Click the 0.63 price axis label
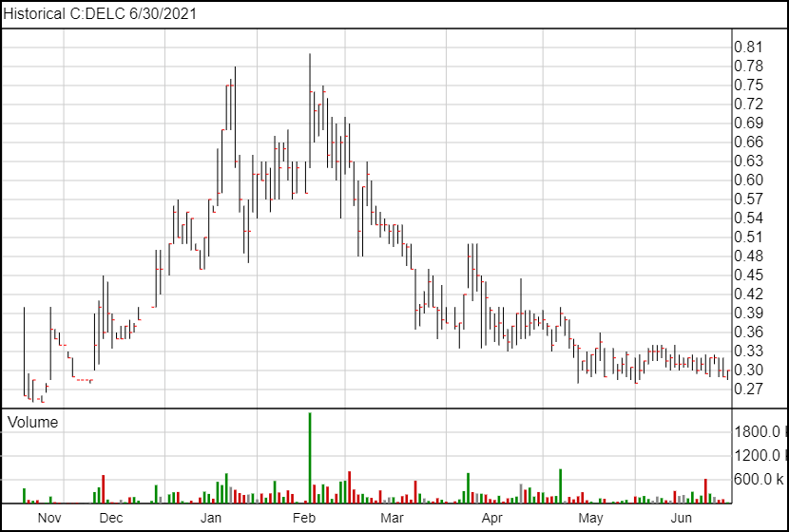This screenshot has height=532, width=789. click(x=749, y=161)
